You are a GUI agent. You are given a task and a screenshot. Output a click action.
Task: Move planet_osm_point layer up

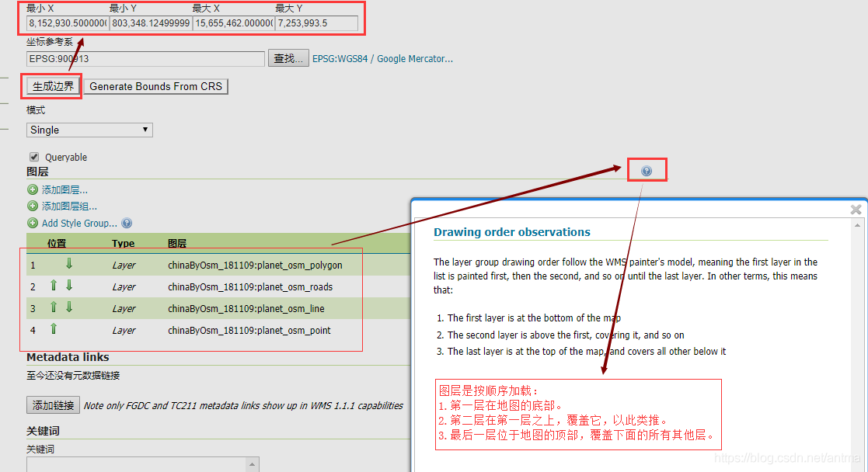pyautogui.click(x=54, y=329)
